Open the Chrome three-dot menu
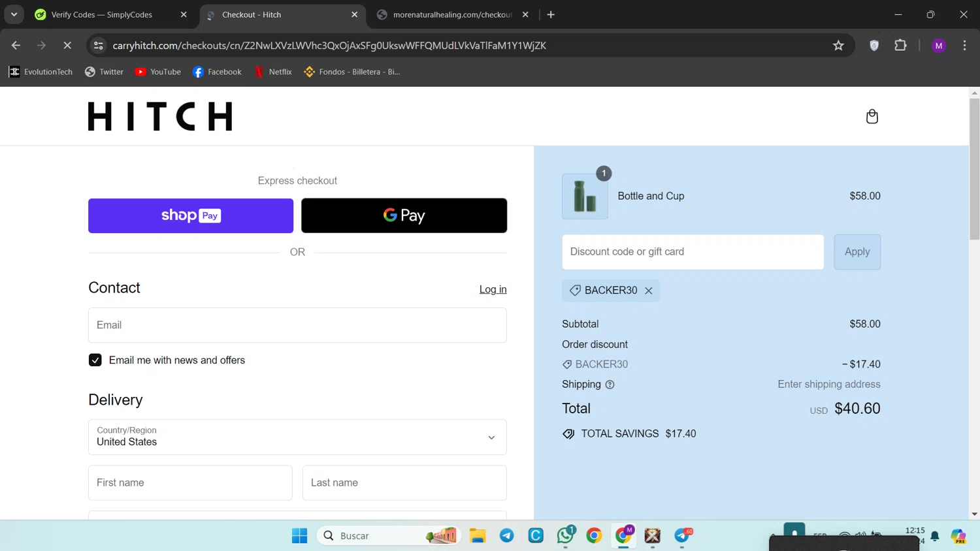The image size is (980, 551). click(x=964, y=45)
